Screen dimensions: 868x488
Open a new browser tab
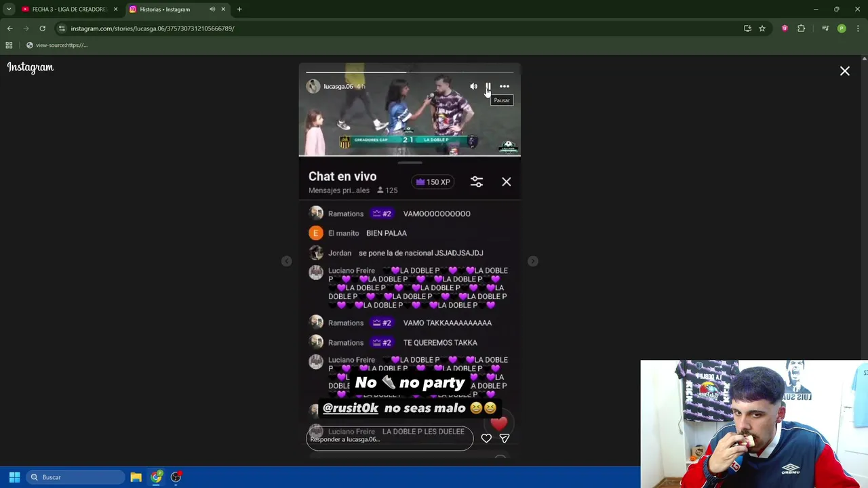tap(239, 9)
